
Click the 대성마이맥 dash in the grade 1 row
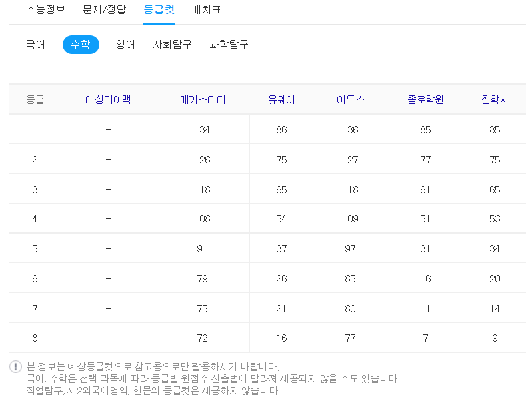click(108, 129)
